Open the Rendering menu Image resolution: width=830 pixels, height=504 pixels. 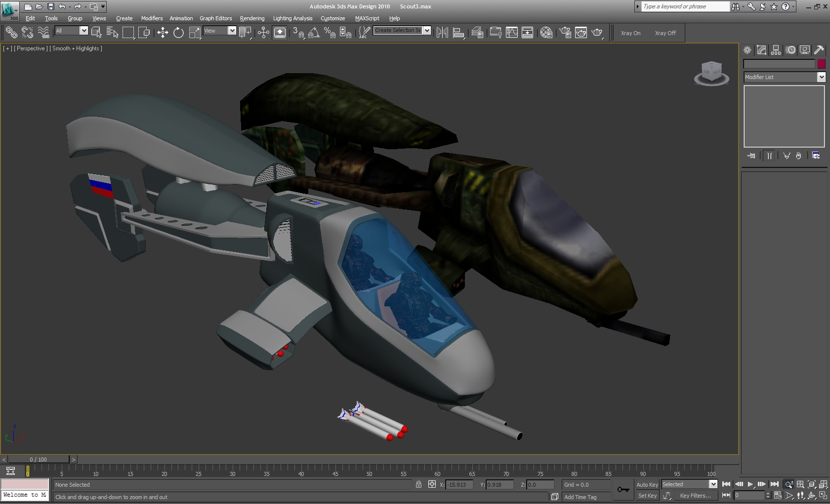click(252, 18)
